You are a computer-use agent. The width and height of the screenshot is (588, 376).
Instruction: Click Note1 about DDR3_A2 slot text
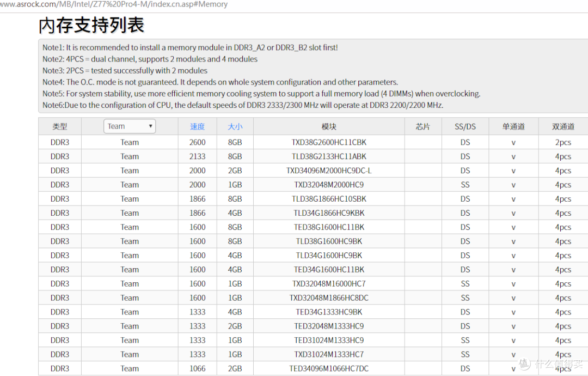[190, 47]
